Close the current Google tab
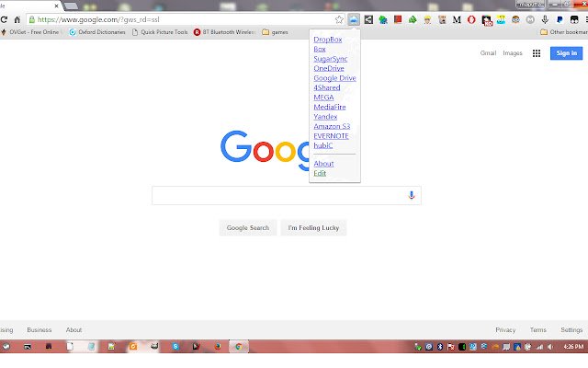588x368 pixels. [x=56, y=6]
